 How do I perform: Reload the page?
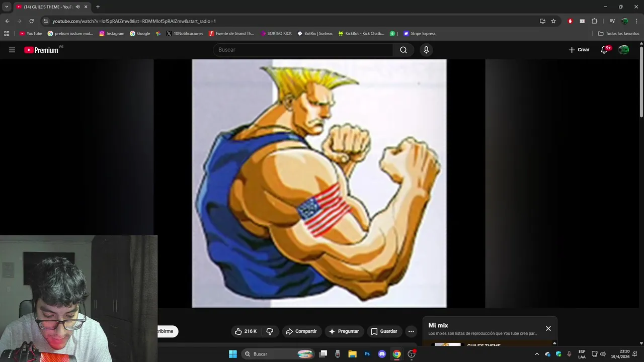[31, 21]
